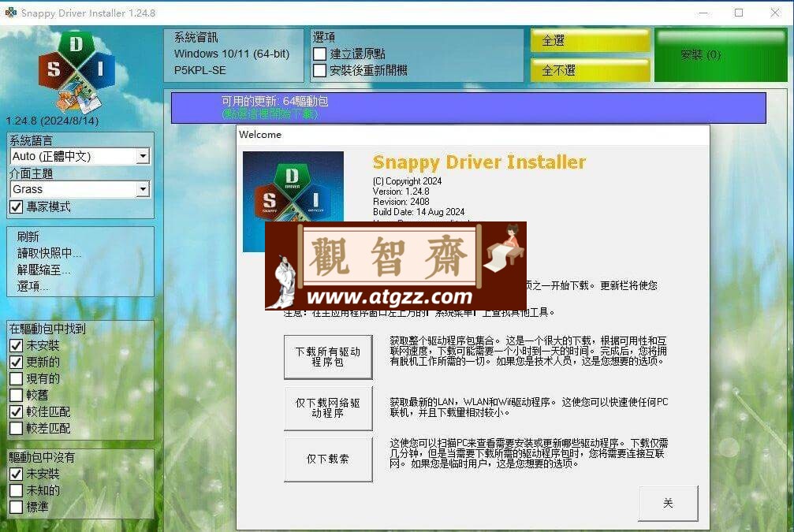794x532 pixels.
Task: Enable the 較差匹配 filter
Action: pyautogui.click(x=17, y=428)
